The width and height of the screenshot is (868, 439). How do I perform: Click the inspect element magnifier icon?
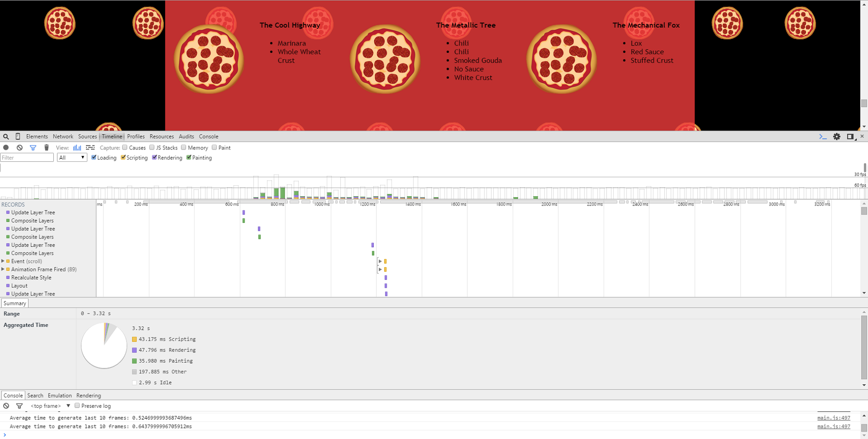6,137
